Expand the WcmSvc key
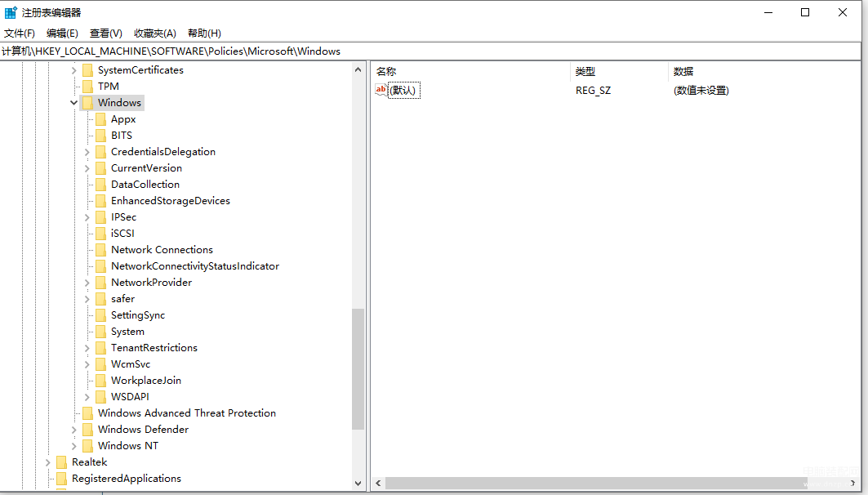This screenshot has width=868, height=495. (87, 364)
